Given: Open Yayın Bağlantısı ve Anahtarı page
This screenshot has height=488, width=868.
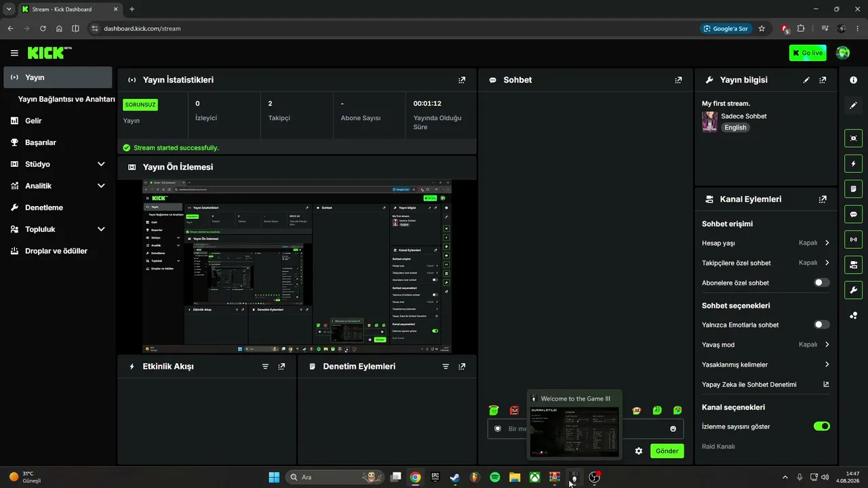Looking at the screenshot, I should pyautogui.click(x=66, y=99).
